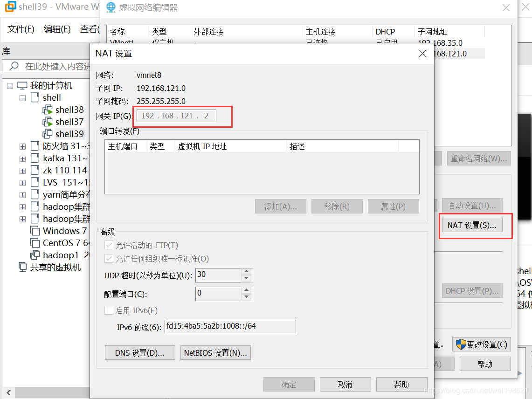Toggle 允许任何组织唯一标识符 checkbox
The width and height of the screenshot is (532, 399).
109,259
